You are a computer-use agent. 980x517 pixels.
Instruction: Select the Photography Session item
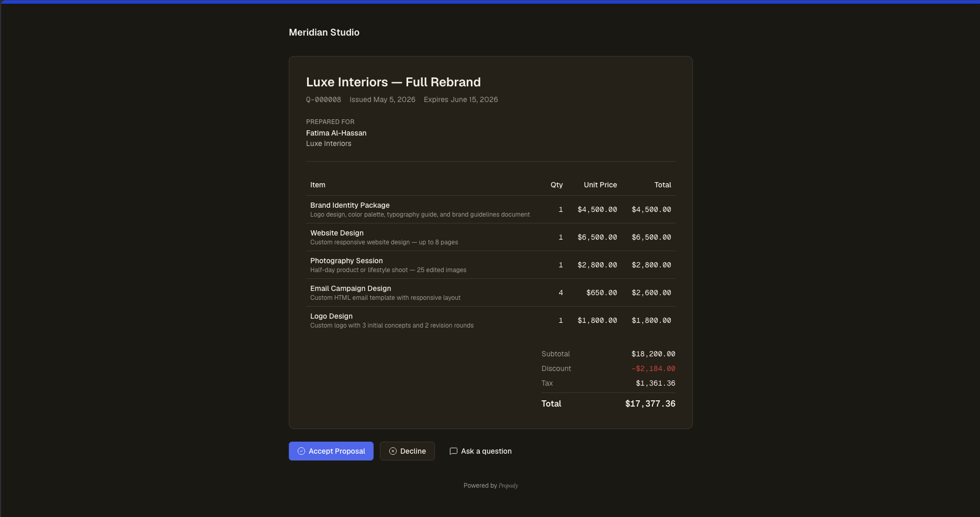346,261
